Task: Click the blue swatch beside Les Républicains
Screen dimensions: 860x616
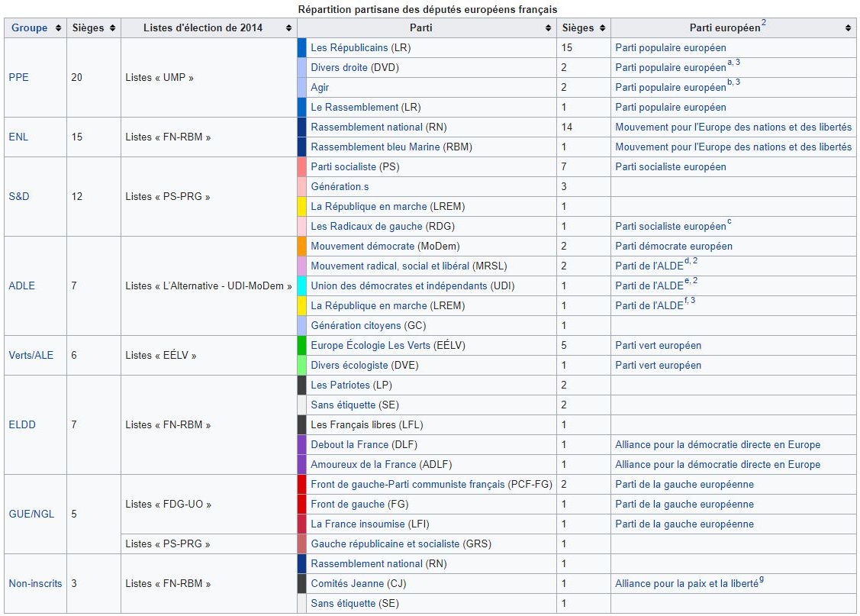Action: tap(301, 47)
